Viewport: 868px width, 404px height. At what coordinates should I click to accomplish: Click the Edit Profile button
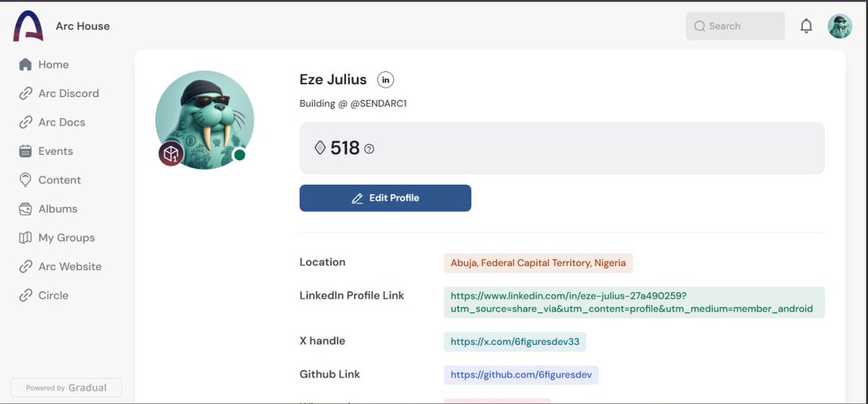point(386,198)
